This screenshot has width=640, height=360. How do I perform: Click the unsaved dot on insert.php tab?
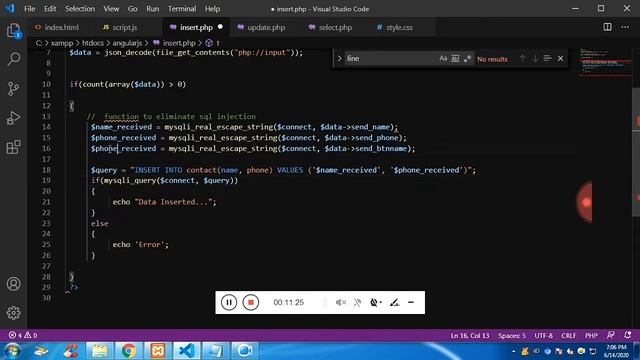(220, 27)
